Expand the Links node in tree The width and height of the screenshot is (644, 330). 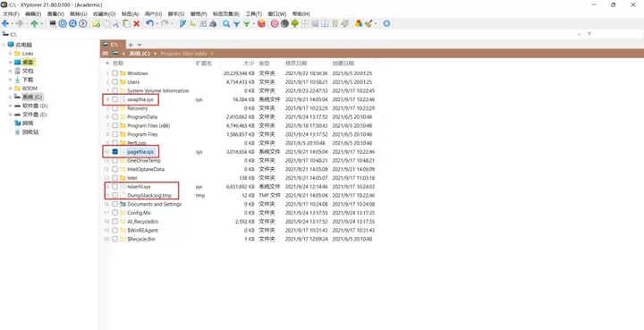coord(10,54)
